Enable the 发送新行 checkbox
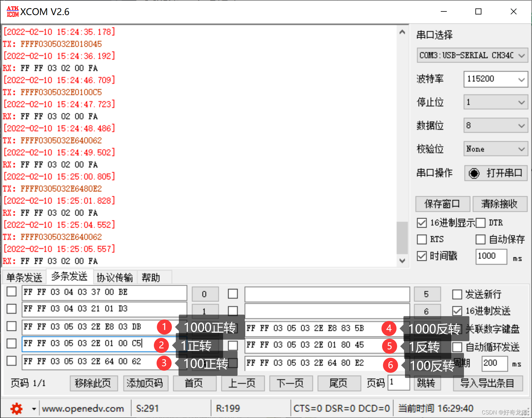Image resolution: width=532 pixels, height=418 pixels. pos(457,294)
